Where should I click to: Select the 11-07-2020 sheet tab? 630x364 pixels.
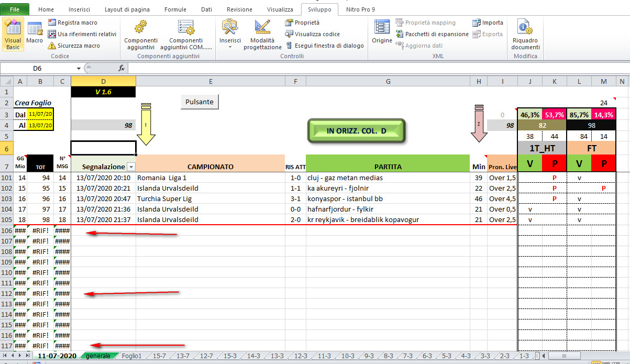[x=57, y=356]
